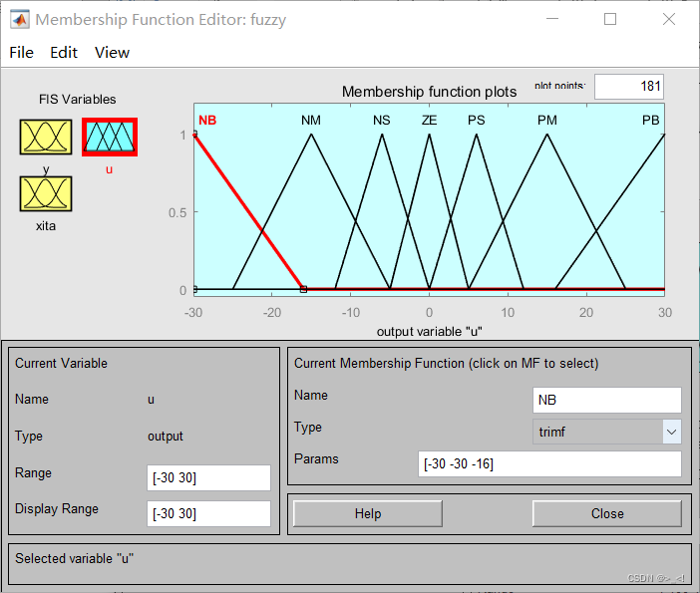Select the input variable xita icon
The width and height of the screenshot is (700, 593).
click(x=46, y=193)
